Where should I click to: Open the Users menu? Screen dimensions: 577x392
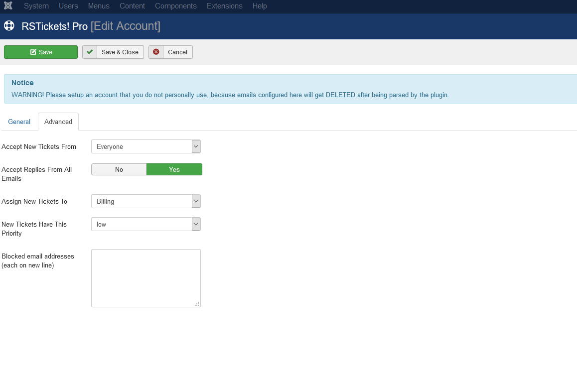(x=68, y=6)
